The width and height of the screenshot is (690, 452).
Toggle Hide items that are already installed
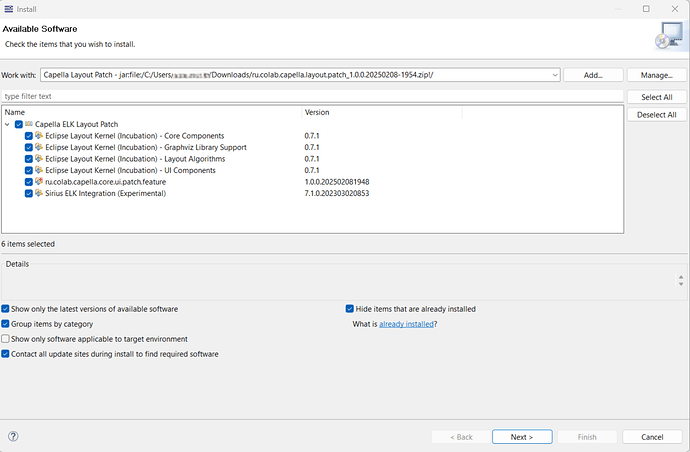tap(349, 309)
